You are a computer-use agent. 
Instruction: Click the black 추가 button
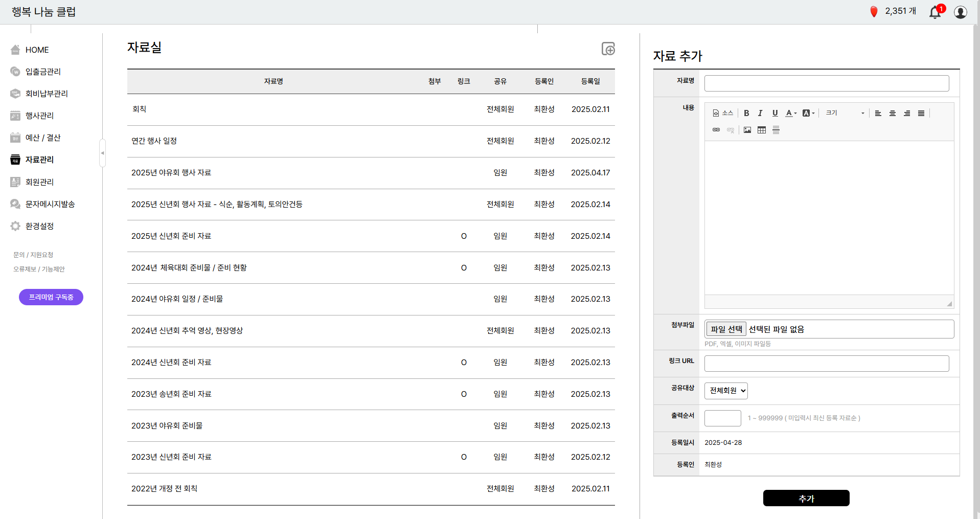click(806, 498)
